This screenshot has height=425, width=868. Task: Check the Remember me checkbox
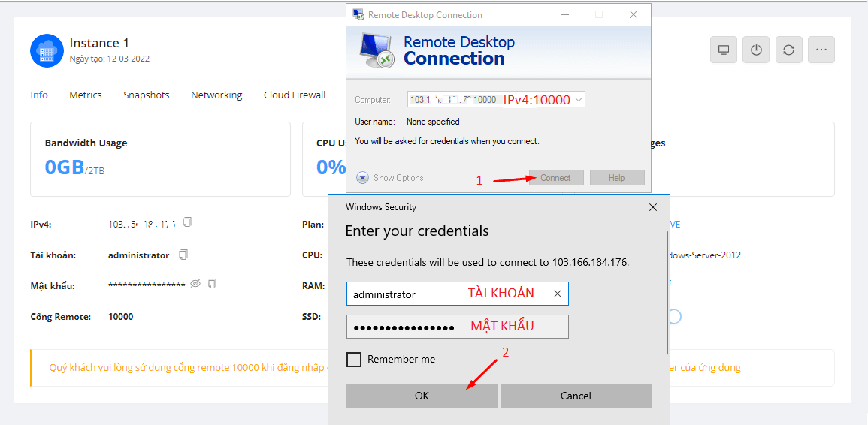pos(354,360)
